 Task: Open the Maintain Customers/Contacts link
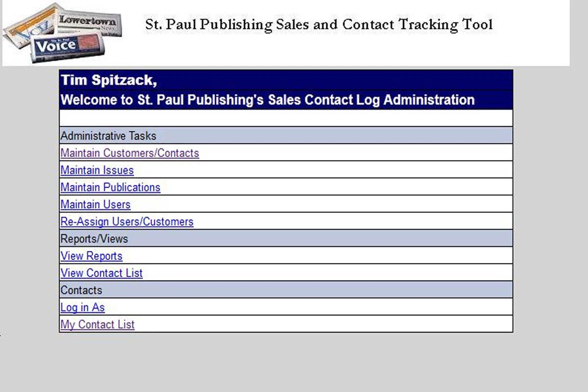pos(129,153)
